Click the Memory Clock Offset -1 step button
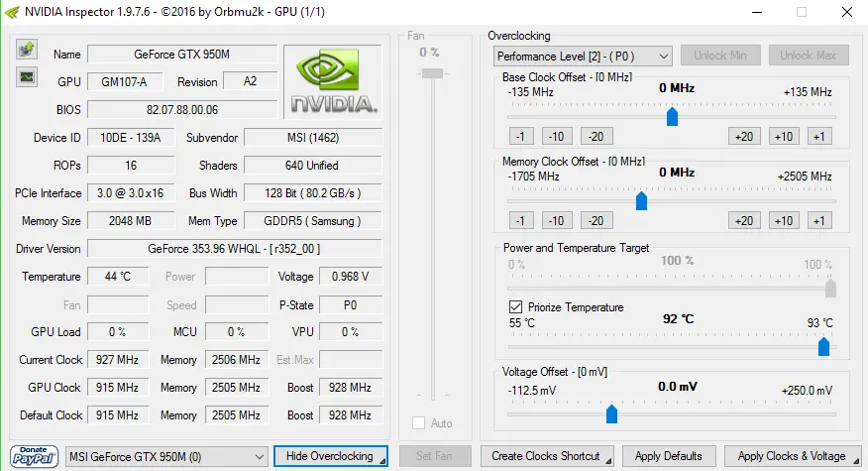The image size is (868, 471). click(x=520, y=220)
